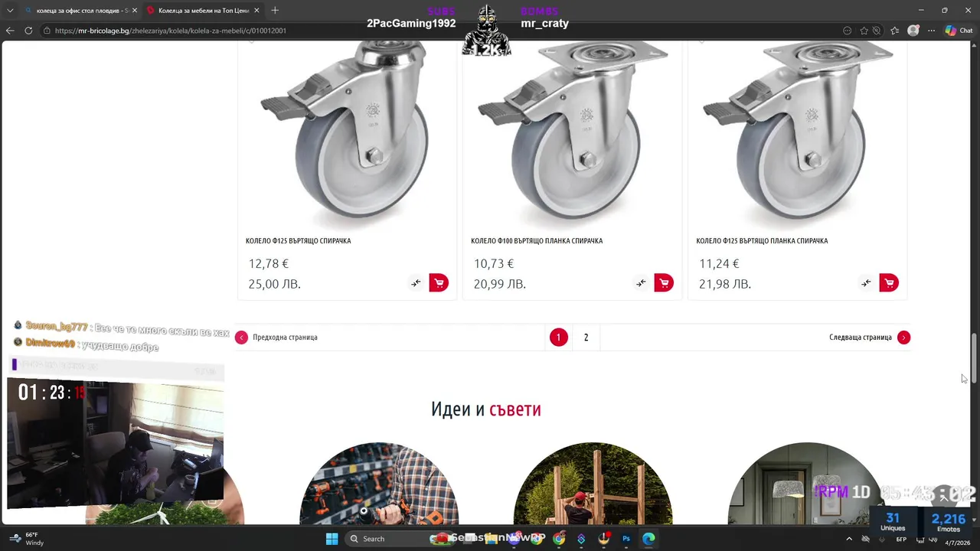Screen dimensions: 980x551
Task: Open Chrome from the taskbar
Action: coord(559,539)
